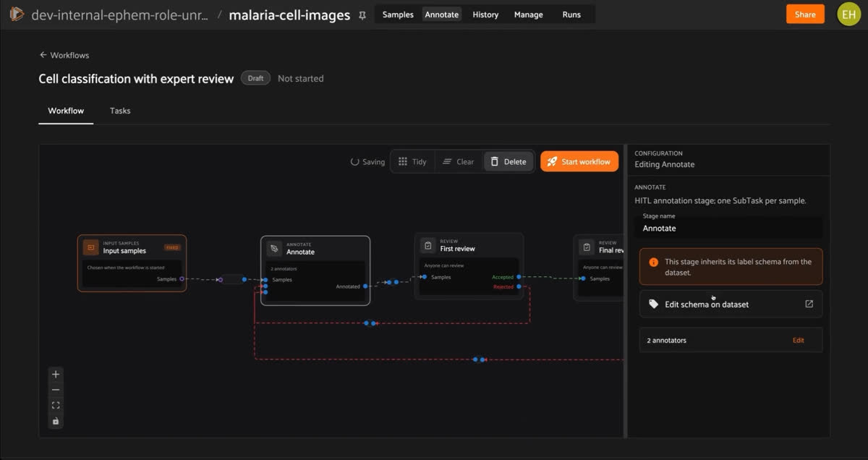868x460 pixels.
Task: Open the History tab
Action: point(485,14)
